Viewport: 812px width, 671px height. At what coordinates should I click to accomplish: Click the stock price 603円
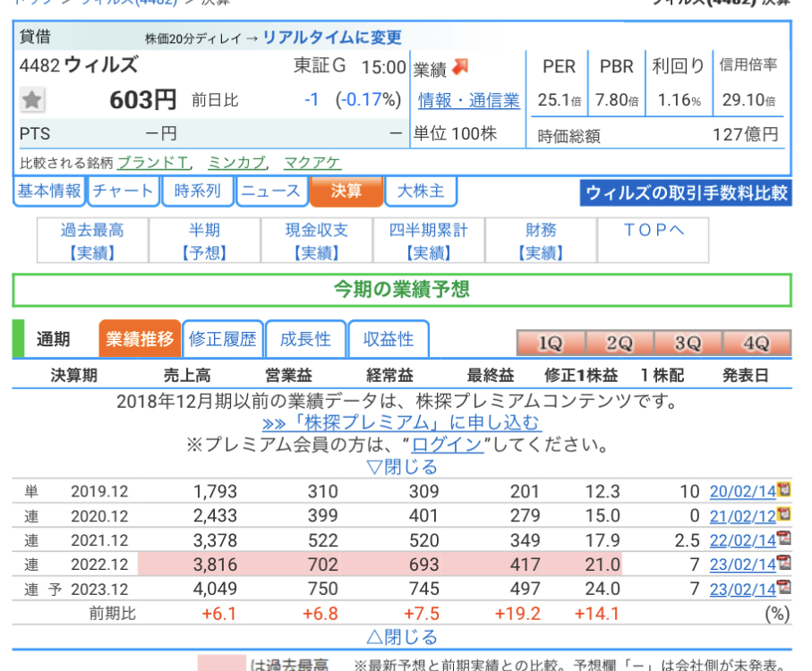[x=143, y=100]
